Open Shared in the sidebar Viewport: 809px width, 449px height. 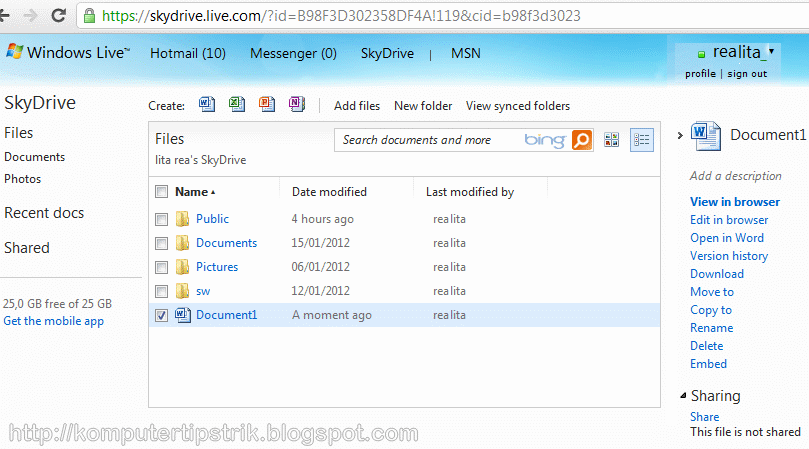tap(27, 248)
